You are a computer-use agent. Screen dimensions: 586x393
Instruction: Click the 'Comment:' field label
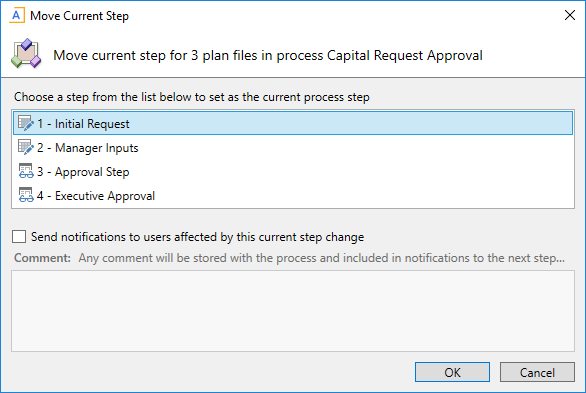coord(42,258)
